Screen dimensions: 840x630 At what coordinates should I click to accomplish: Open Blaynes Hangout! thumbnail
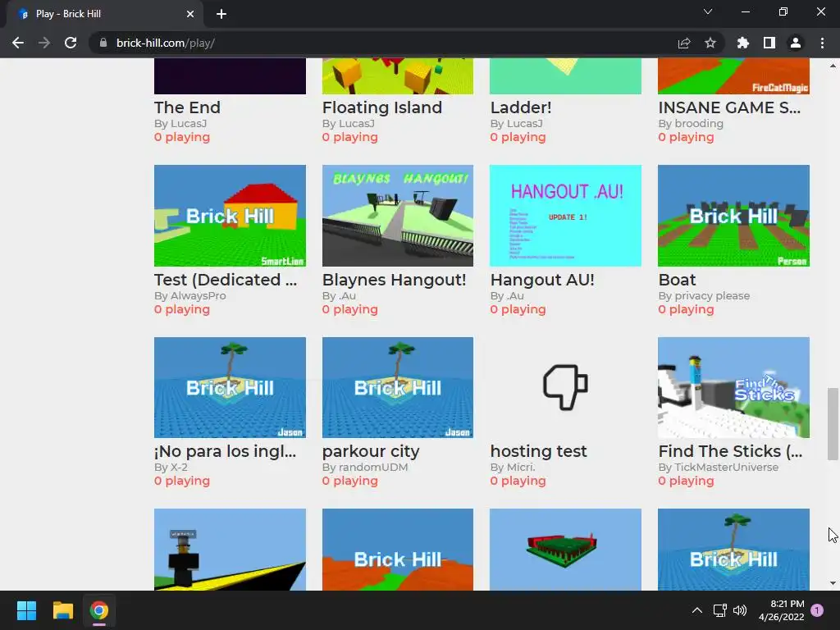point(398,216)
